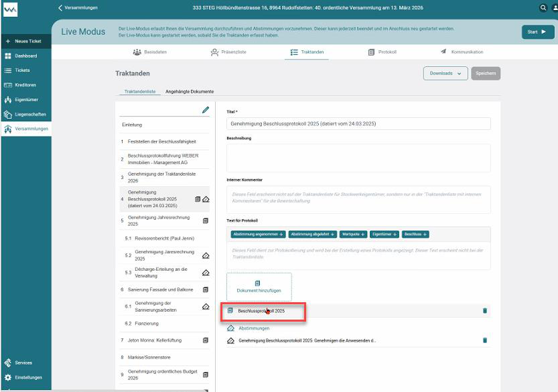558x392 pixels.
Task: Click the Eigentümer people icon in sidebar
Action: coord(8,100)
